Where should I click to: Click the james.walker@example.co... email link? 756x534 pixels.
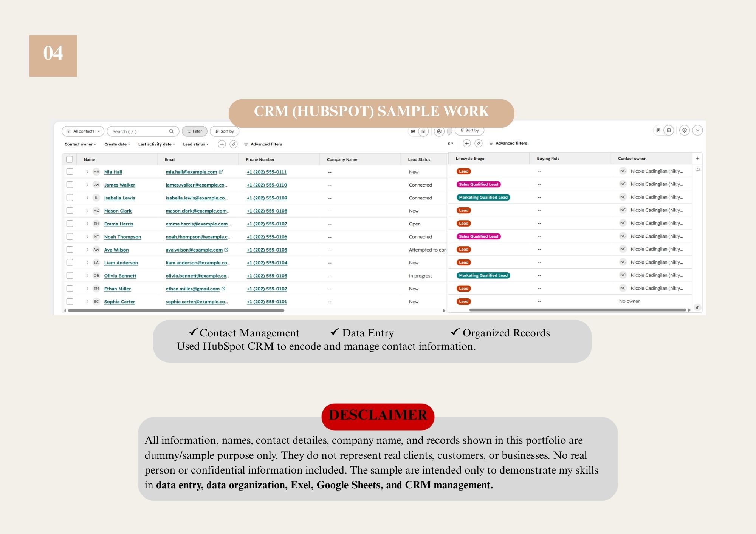(x=197, y=185)
